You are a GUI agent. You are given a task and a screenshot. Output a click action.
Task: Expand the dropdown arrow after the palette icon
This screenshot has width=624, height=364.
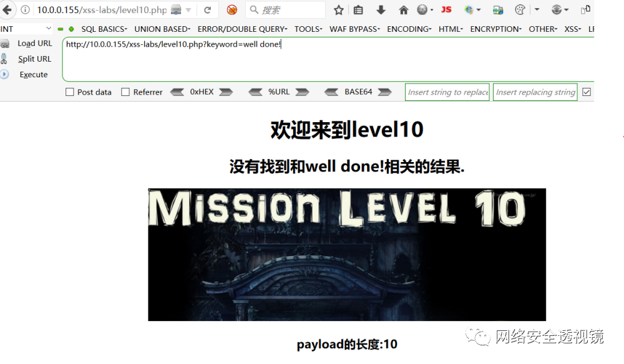(537, 10)
